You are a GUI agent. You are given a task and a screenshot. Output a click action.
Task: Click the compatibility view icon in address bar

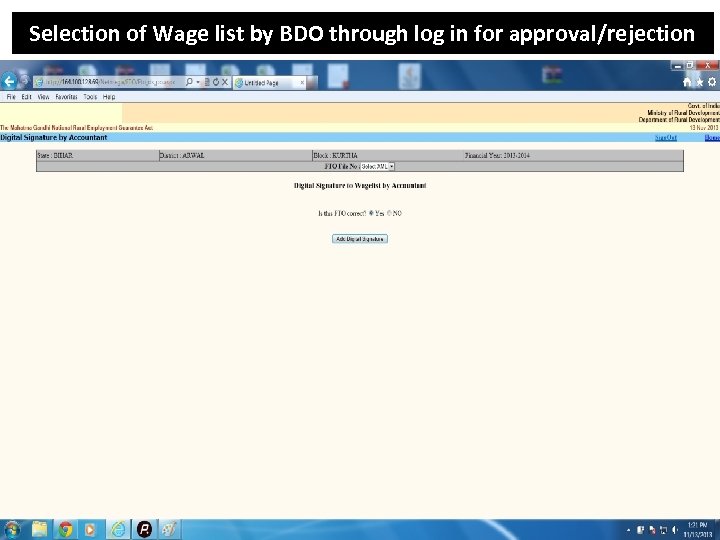click(x=207, y=82)
